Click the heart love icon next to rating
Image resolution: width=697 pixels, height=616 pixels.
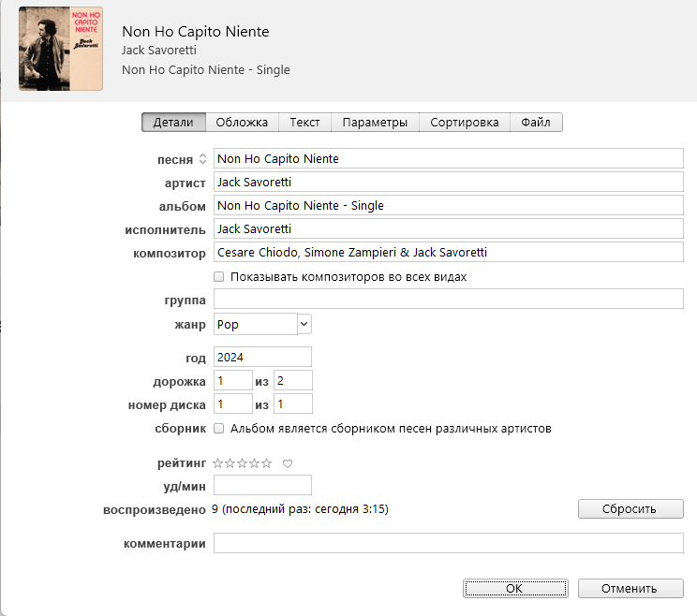coord(288,463)
